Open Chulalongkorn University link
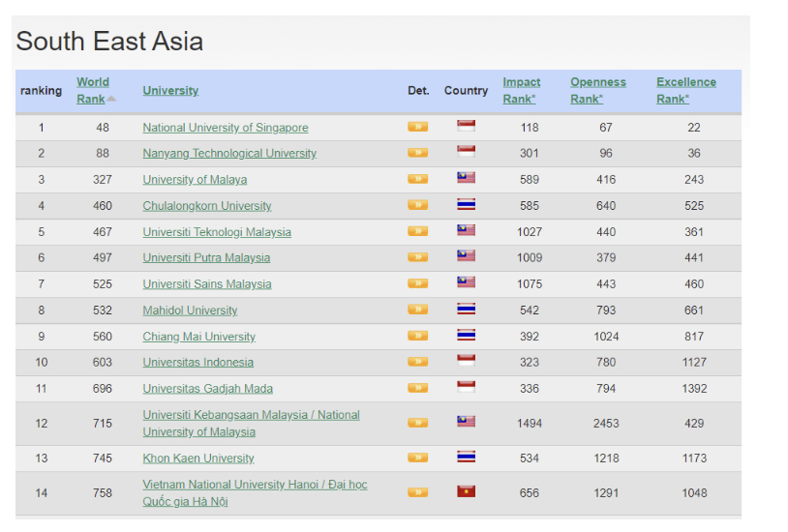This screenshot has height=532, width=788. pyautogui.click(x=206, y=205)
